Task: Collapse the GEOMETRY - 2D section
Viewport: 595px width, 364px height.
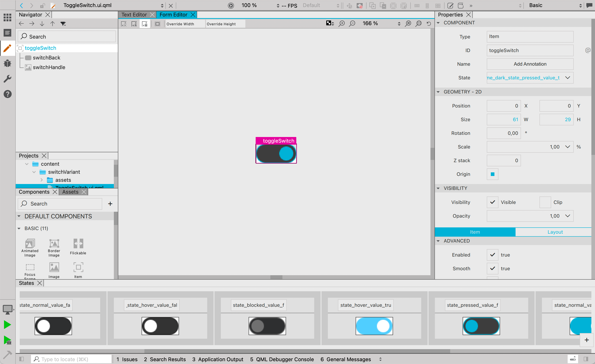Action: coord(438,92)
